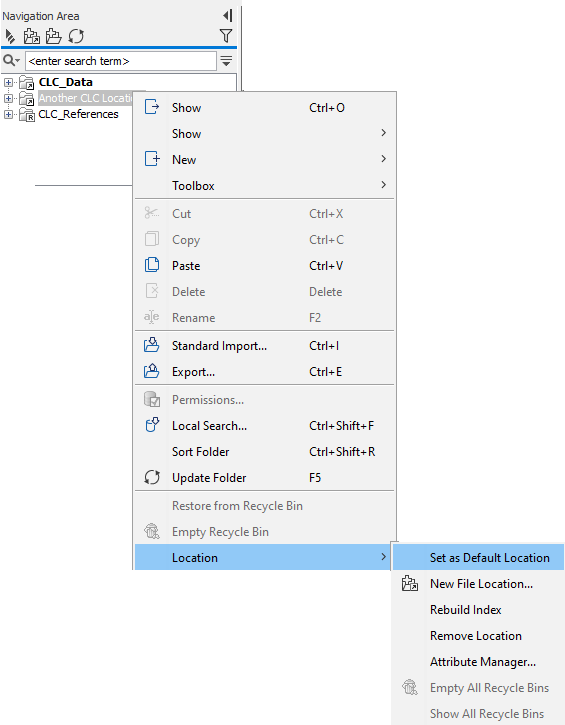Click Empty All Recycle Bins
The width and height of the screenshot is (565, 725).
(479, 688)
